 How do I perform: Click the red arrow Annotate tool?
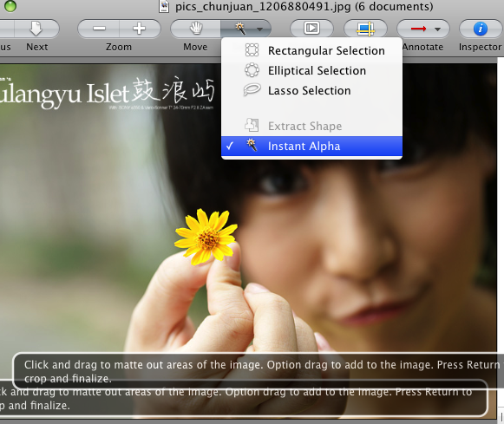pos(418,29)
